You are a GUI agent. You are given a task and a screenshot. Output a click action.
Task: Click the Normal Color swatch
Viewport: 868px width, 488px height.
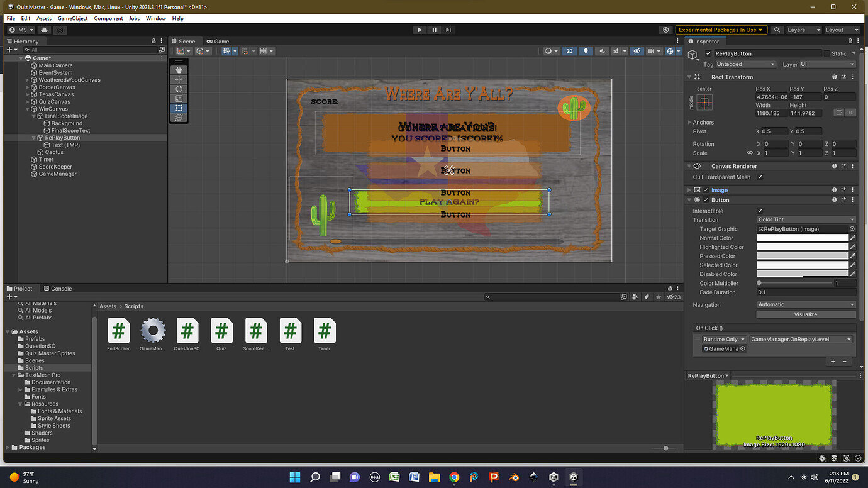point(802,238)
